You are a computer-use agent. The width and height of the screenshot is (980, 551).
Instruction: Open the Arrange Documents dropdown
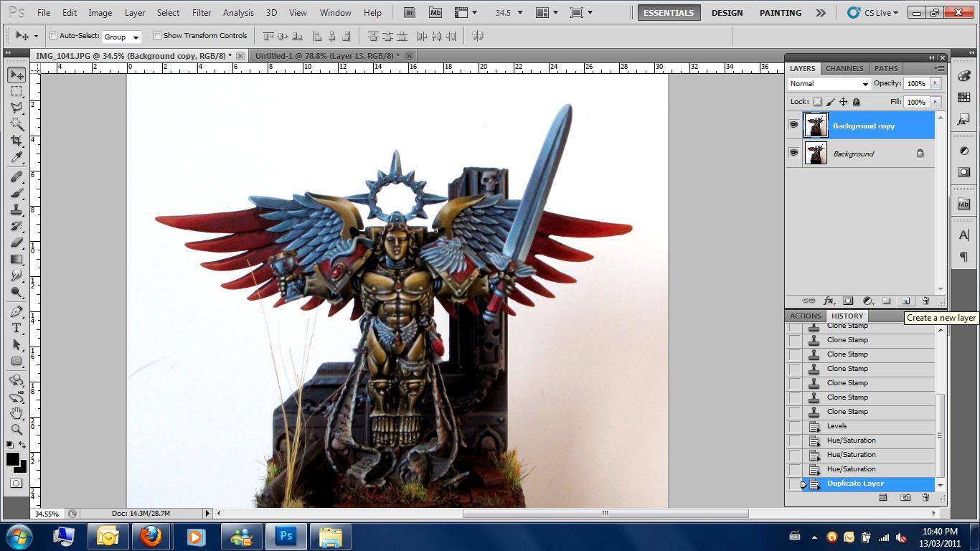pos(547,12)
